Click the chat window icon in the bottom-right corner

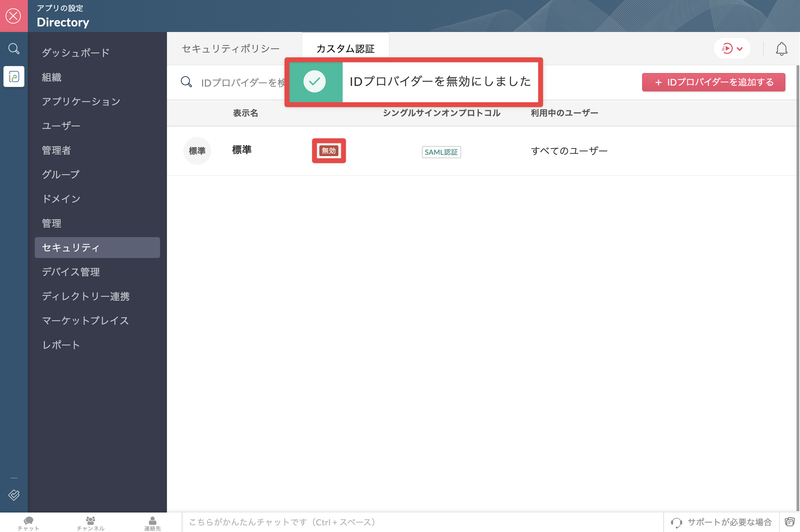[x=790, y=522]
